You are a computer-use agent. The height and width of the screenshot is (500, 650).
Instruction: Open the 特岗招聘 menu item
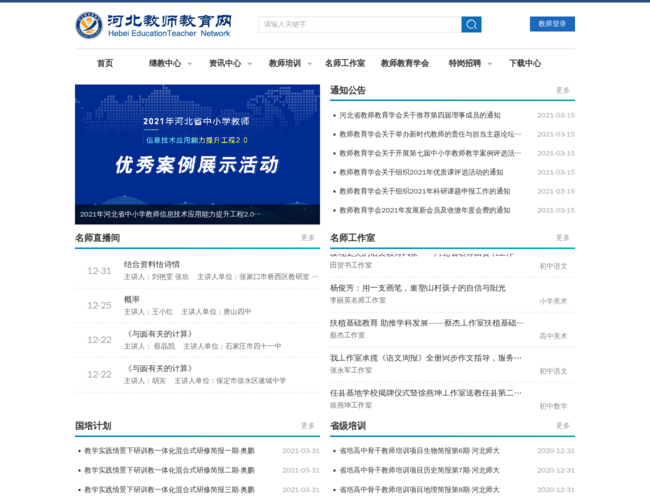(x=465, y=63)
